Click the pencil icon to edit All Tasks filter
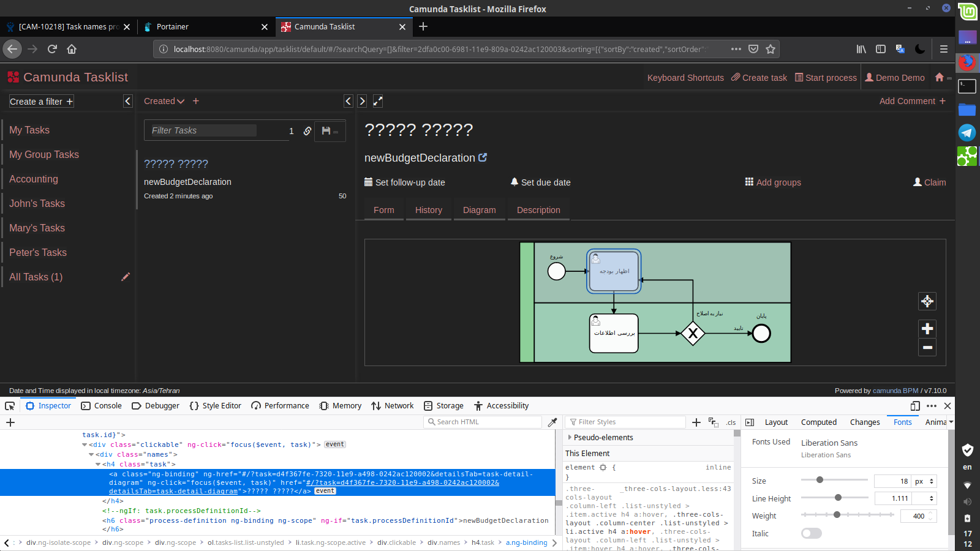This screenshot has height=551, width=980. click(x=126, y=277)
